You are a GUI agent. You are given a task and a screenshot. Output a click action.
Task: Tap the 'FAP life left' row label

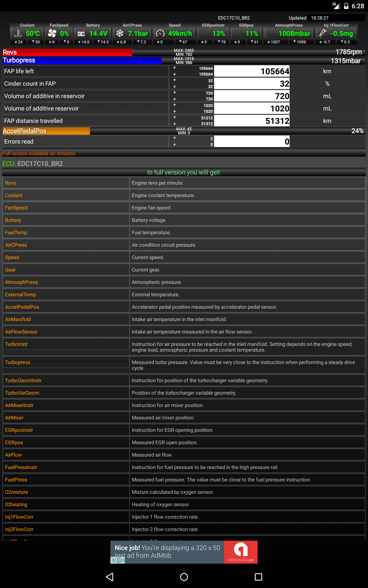pyautogui.click(x=19, y=71)
